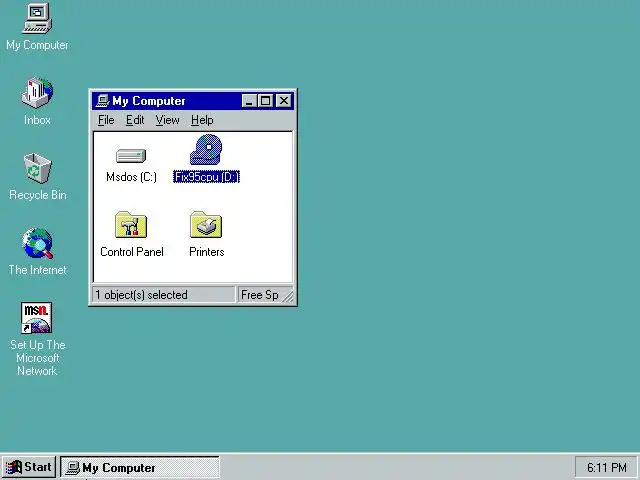
Task: Click the 'Control Panel' label text
Action: click(131, 252)
